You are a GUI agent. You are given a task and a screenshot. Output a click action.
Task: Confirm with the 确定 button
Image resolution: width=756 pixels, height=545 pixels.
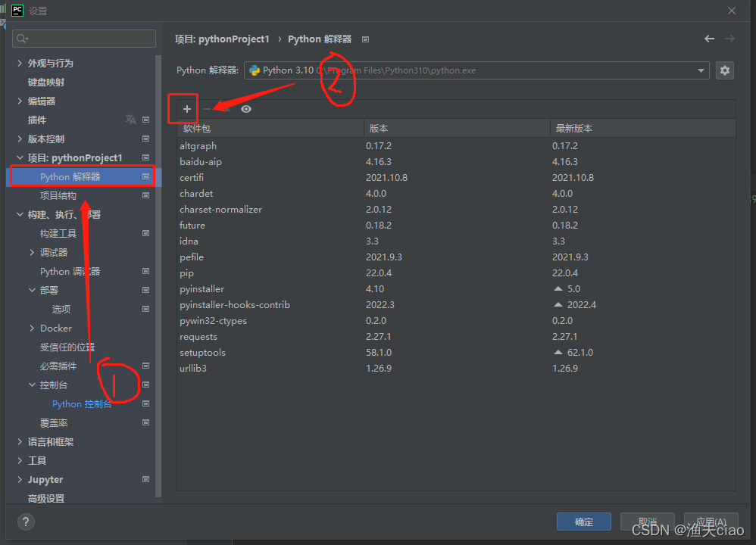point(584,522)
